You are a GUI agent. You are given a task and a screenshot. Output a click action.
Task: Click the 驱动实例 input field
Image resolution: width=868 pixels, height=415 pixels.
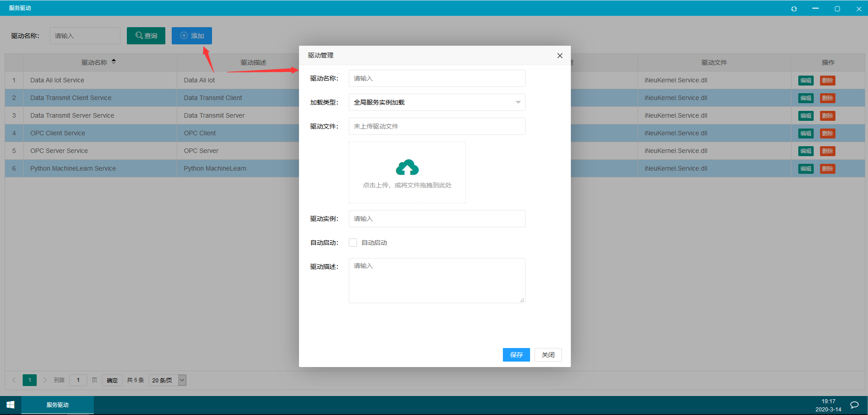[x=437, y=219]
